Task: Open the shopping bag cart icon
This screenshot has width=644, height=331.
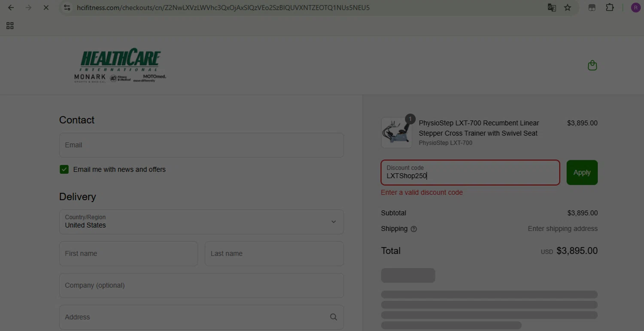Action: (x=592, y=65)
